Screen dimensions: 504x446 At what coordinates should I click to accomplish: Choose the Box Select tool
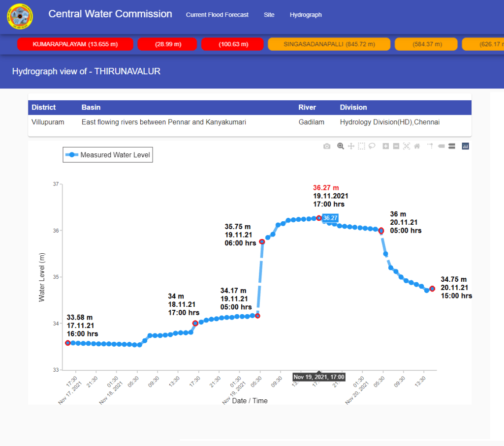point(362,146)
